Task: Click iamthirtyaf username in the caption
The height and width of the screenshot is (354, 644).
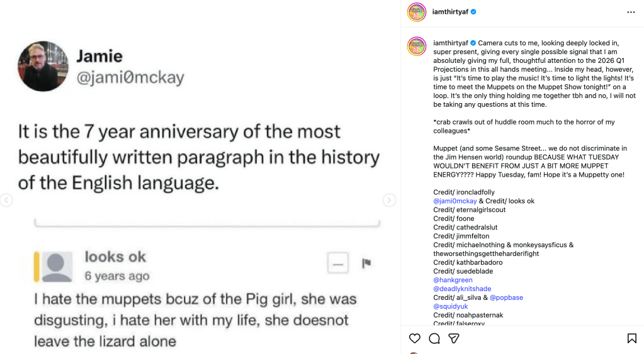Action: click(450, 43)
